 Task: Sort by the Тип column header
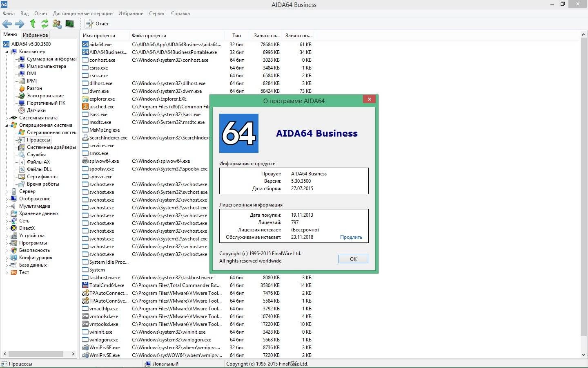pos(236,36)
